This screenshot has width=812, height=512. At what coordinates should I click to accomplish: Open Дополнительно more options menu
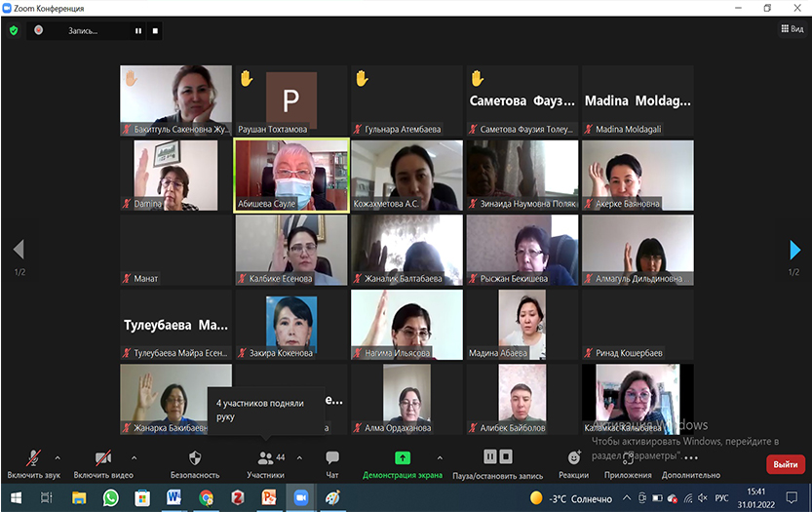click(x=690, y=458)
